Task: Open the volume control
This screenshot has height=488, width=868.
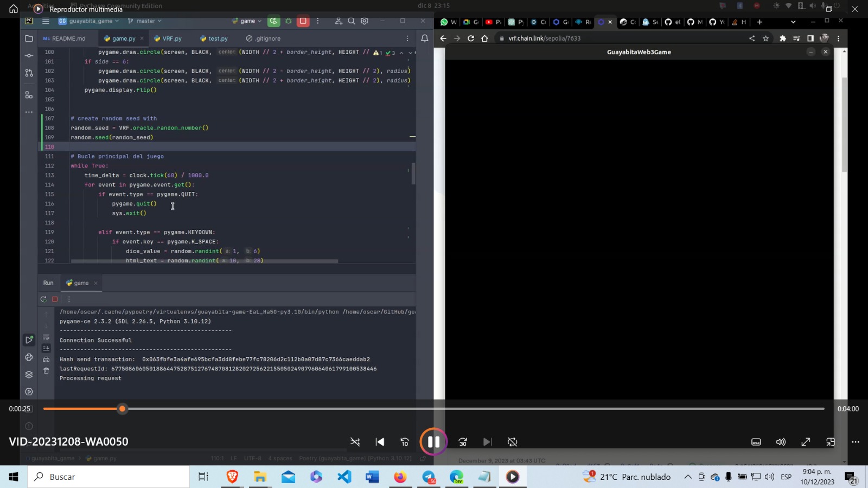Action: [781, 442]
